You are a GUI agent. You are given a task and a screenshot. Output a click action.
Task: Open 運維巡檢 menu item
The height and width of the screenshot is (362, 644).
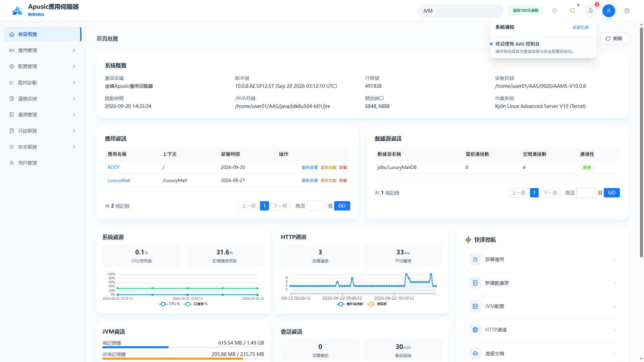pyautogui.click(x=43, y=99)
